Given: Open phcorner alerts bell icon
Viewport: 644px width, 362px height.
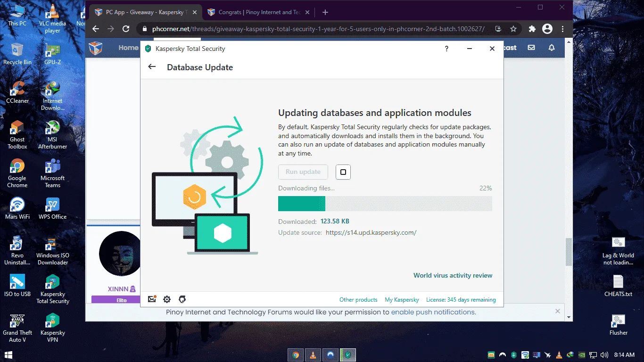Looking at the screenshot, I should [x=552, y=48].
